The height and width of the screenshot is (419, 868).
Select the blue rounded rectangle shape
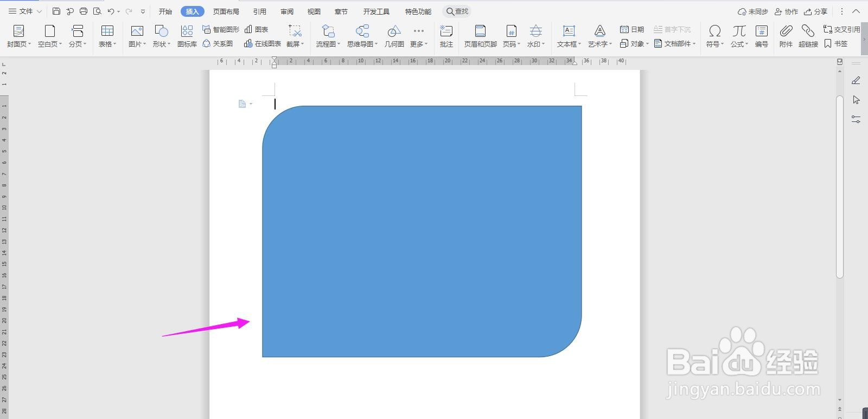[422, 231]
